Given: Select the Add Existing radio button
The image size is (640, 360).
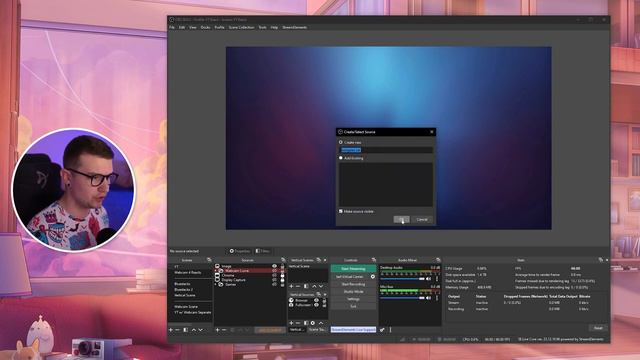Looking at the screenshot, I should coord(341,158).
